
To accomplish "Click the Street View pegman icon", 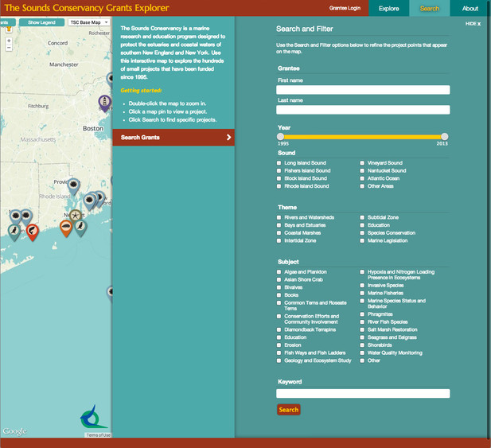I will (x=9, y=29).
